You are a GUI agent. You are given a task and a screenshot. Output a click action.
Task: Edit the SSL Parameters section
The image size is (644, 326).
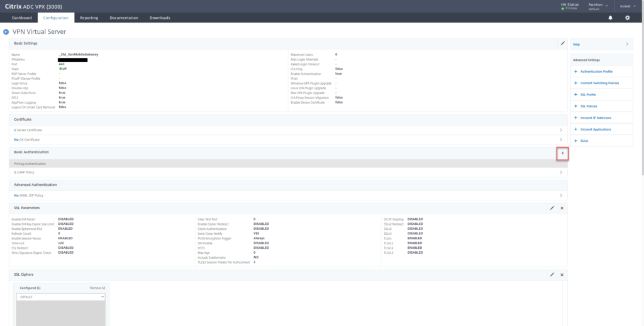(552, 207)
